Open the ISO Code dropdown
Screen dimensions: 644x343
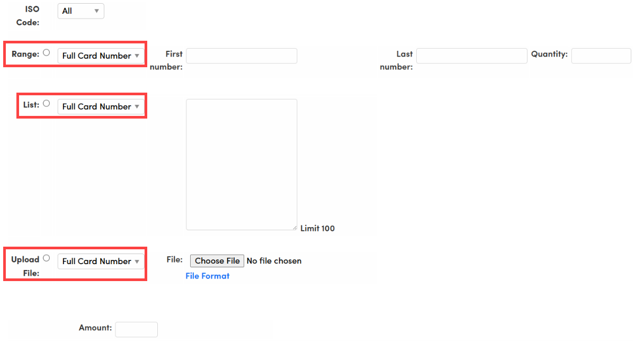click(x=80, y=11)
